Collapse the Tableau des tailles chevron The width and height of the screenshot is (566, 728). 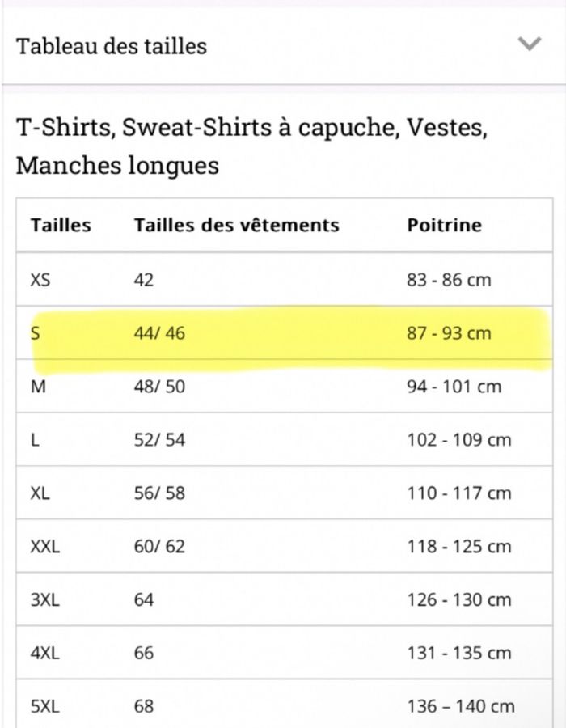[x=529, y=44]
